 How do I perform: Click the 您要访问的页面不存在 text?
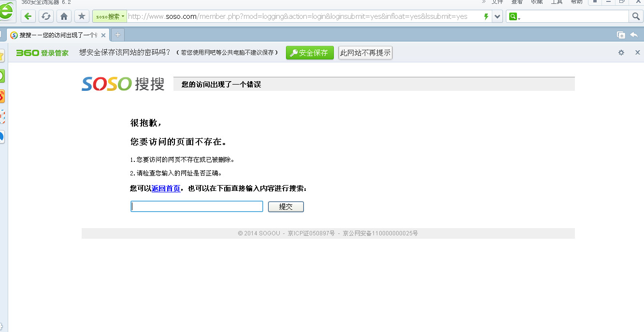(x=178, y=142)
